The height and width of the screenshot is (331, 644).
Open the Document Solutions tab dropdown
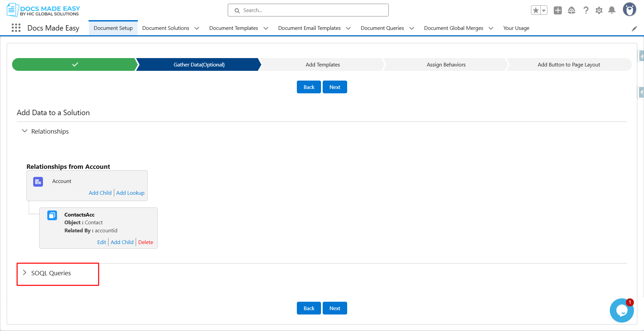(197, 28)
